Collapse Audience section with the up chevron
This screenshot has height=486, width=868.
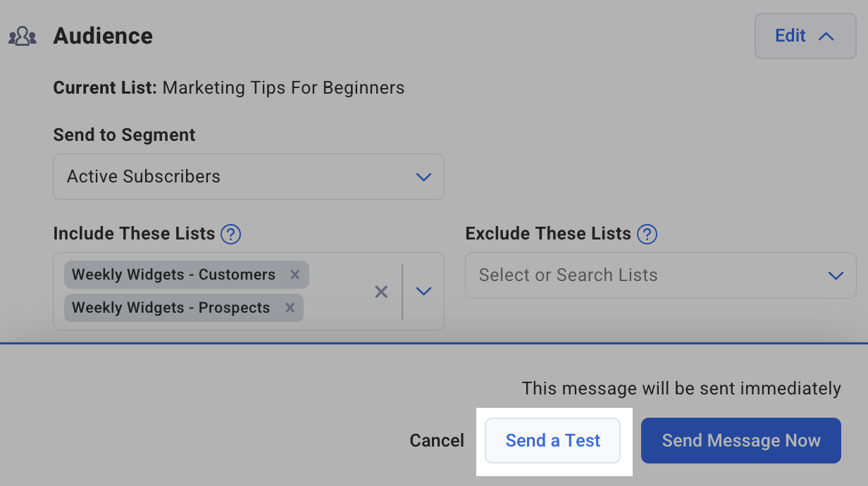click(x=826, y=37)
